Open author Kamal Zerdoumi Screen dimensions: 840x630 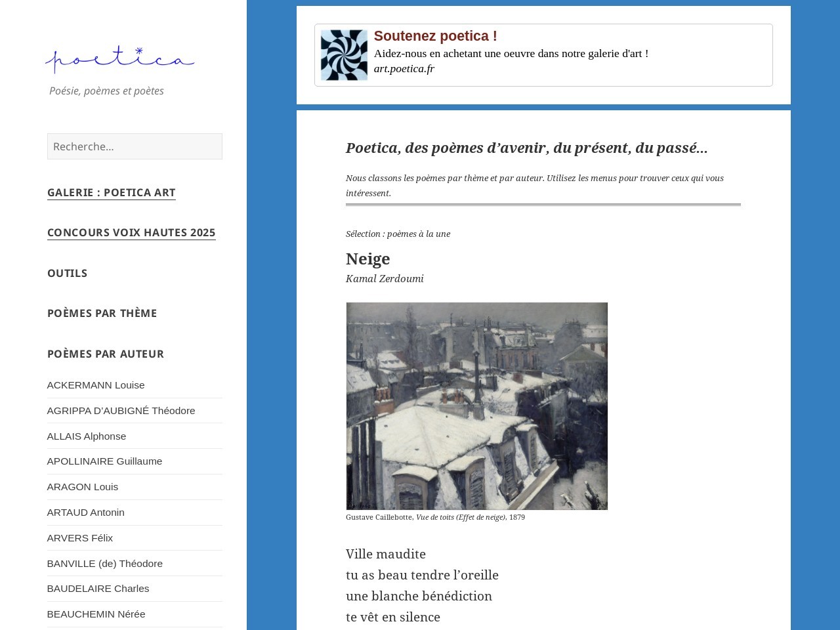pyautogui.click(x=385, y=278)
